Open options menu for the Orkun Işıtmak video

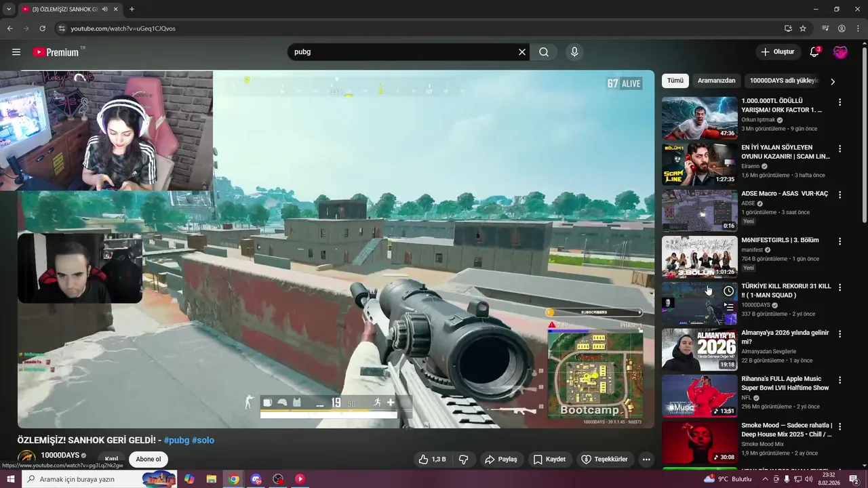(840, 102)
